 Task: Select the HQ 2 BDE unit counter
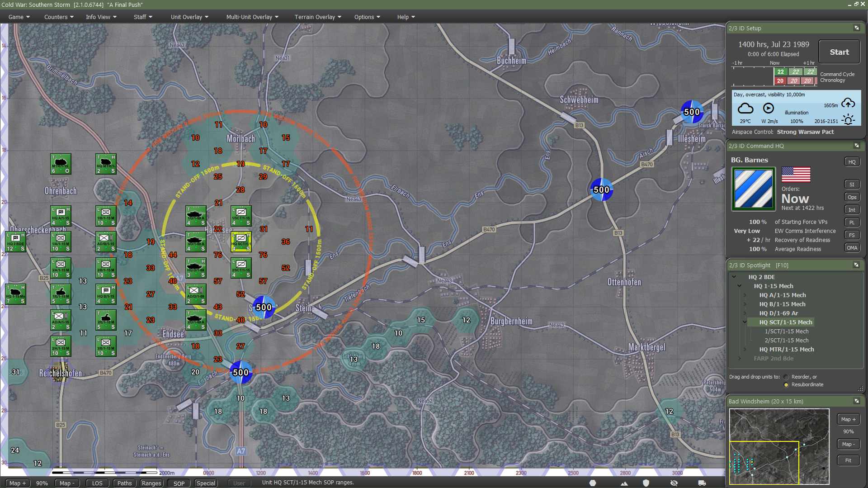pyautogui.click(x=15, y=242)
